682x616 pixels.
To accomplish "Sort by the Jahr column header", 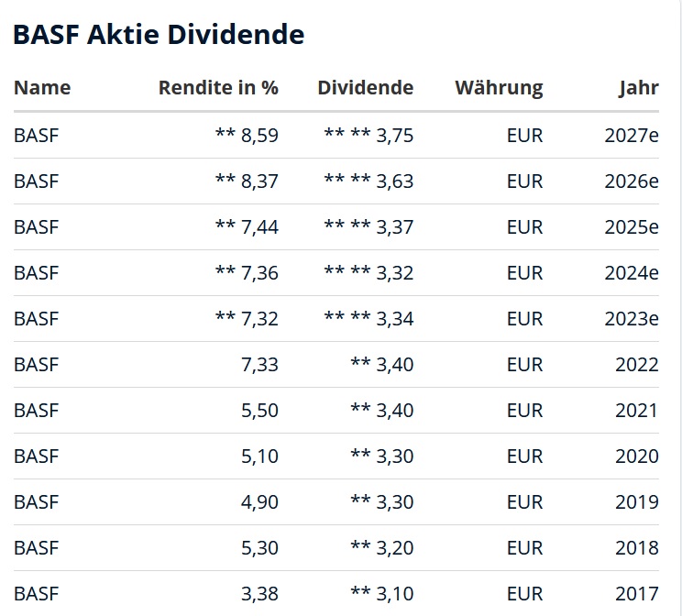I will (x=638, y=88).
